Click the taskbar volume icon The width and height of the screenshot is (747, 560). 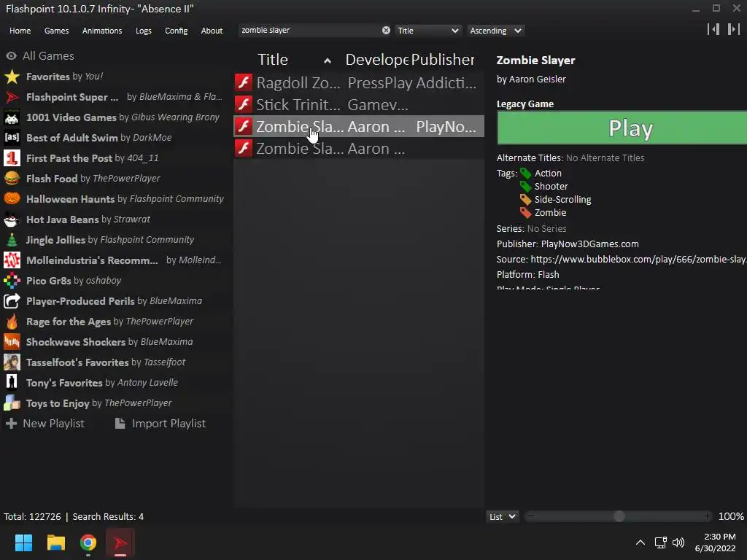pos(678,542)
